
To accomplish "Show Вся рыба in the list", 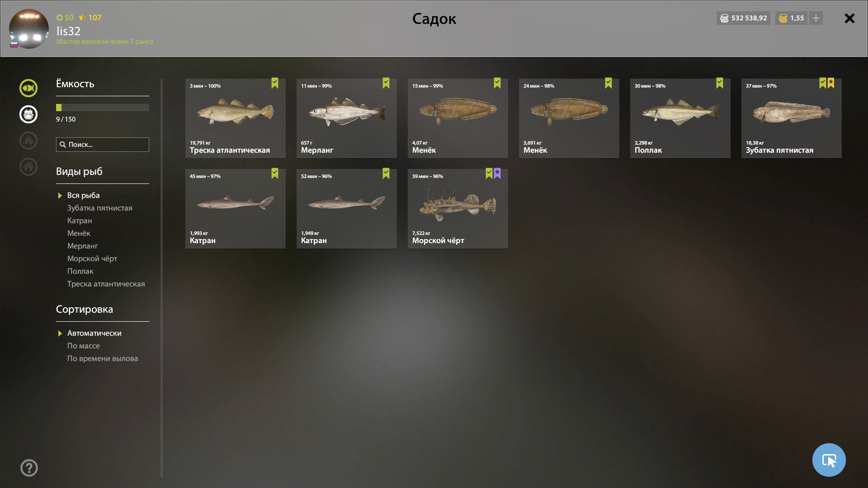I will [x=84, y=195].
